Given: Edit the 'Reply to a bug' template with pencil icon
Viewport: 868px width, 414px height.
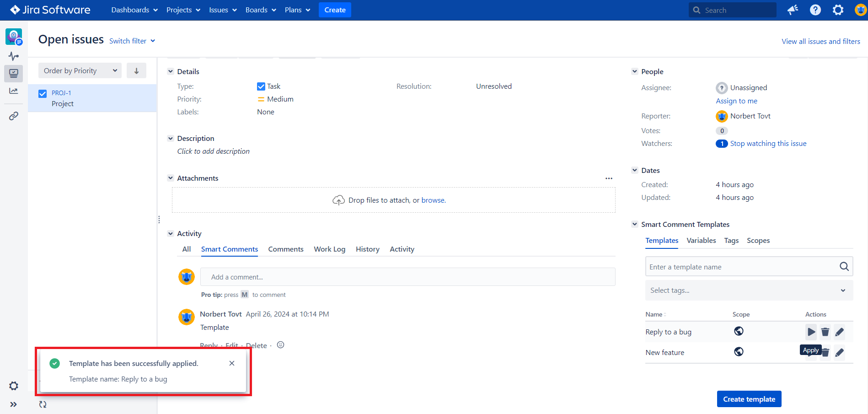Looking at the screenshot, I should pos(840,332).
